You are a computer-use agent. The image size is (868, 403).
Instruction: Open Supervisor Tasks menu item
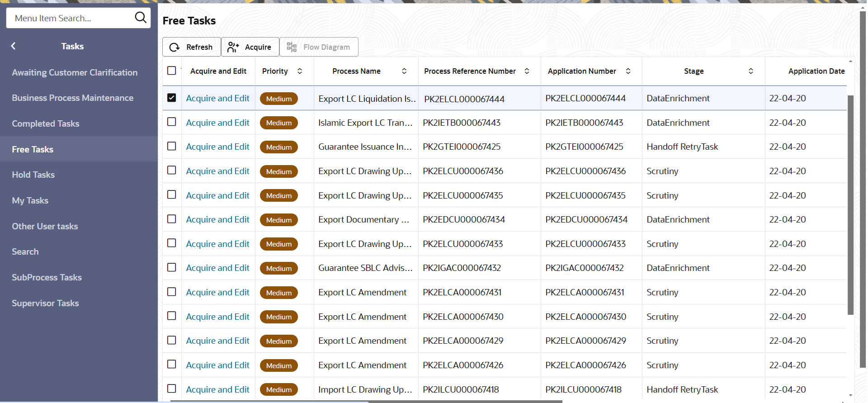click(79, 303)
